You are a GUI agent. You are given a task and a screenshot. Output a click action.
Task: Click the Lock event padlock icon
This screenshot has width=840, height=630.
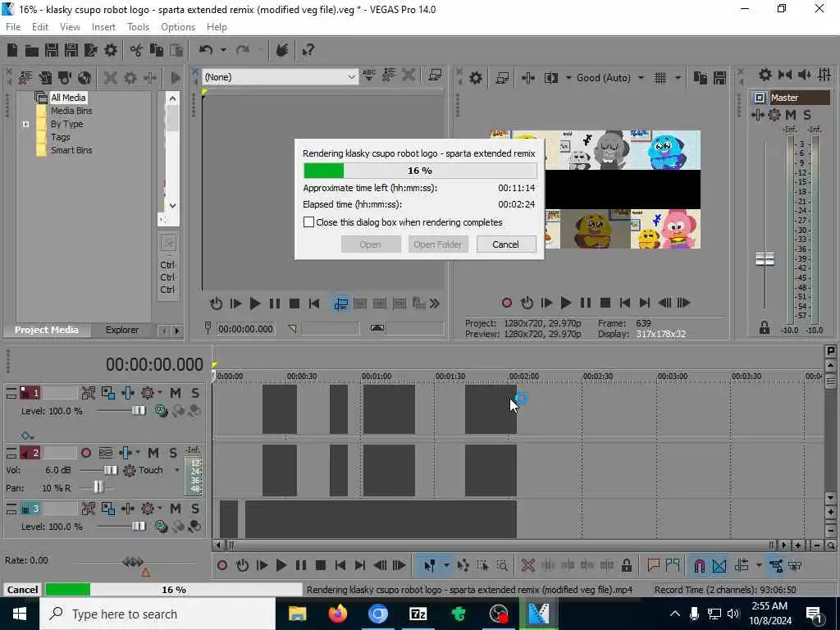[x=626, y=565]
